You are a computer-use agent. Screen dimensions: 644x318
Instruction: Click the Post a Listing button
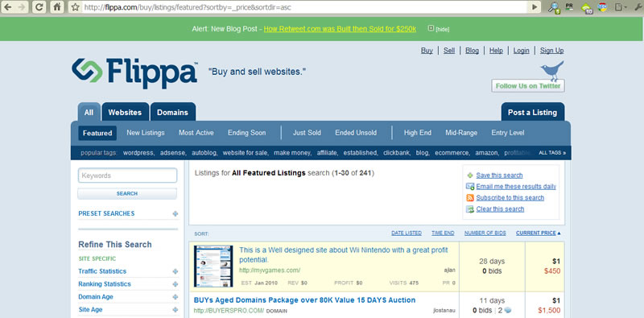pyautogui.click(x=533, y=112)
